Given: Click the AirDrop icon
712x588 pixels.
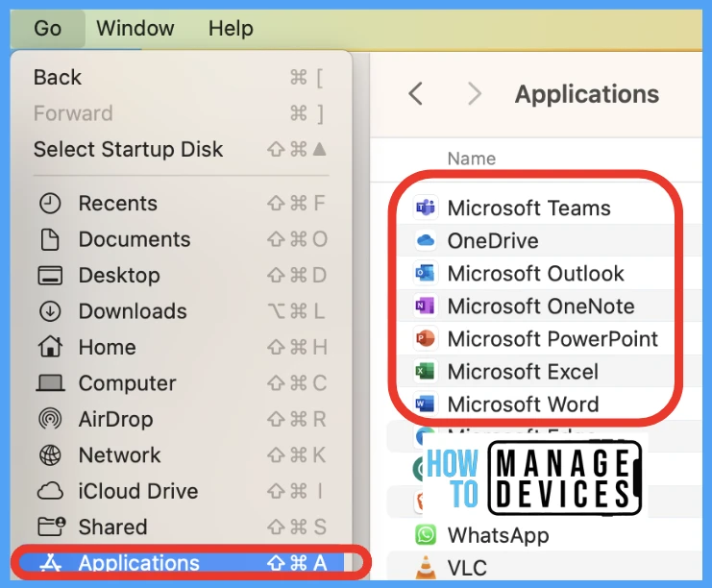Looking at the screenshot, I should pos(50,419).
